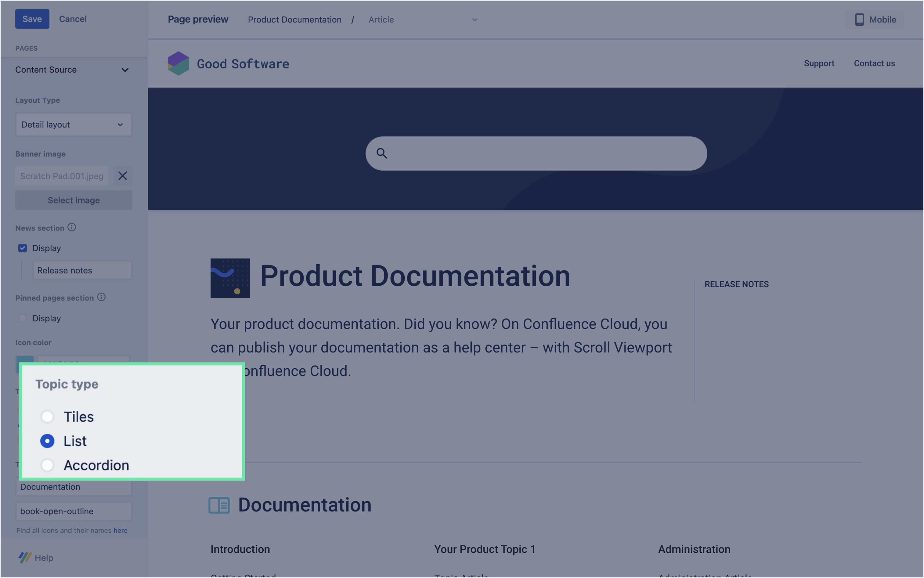Click the Good Software hexagon logo

178,63
